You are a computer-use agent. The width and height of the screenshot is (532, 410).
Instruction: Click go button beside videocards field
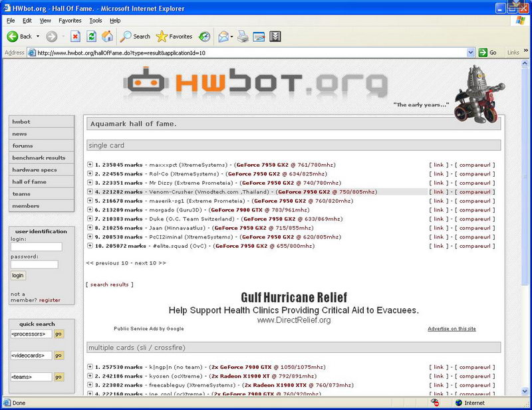pos(59,356)
